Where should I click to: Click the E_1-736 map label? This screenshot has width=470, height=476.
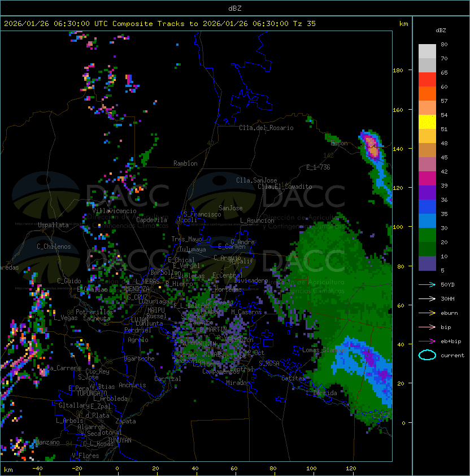point(318,167)
